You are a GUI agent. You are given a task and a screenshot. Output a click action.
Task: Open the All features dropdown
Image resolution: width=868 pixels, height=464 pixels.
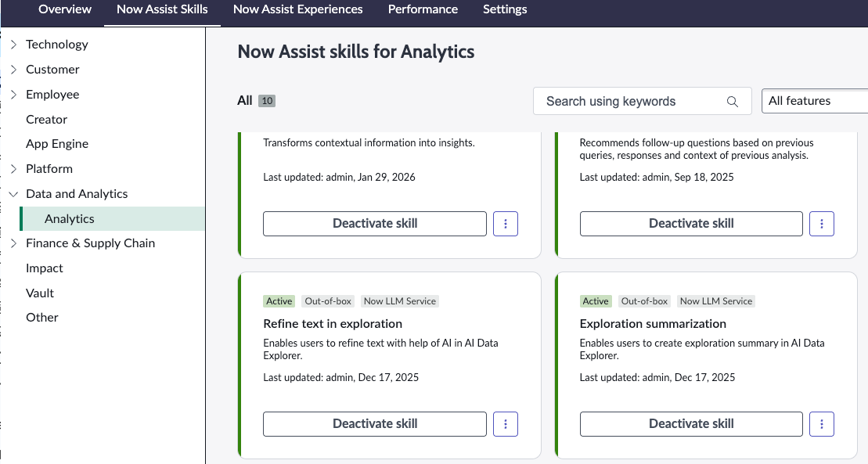(814, 101)
